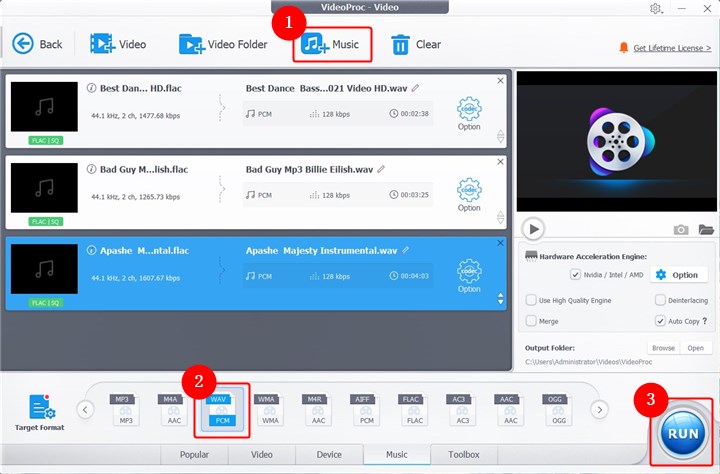This screenshot has height=474, width=720.
Task: Remove the Best Dance track from list
Action: point(501,80)
